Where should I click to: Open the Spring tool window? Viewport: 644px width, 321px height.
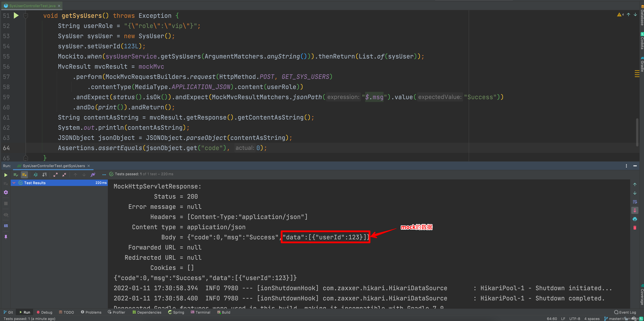[x=176, y=312]
